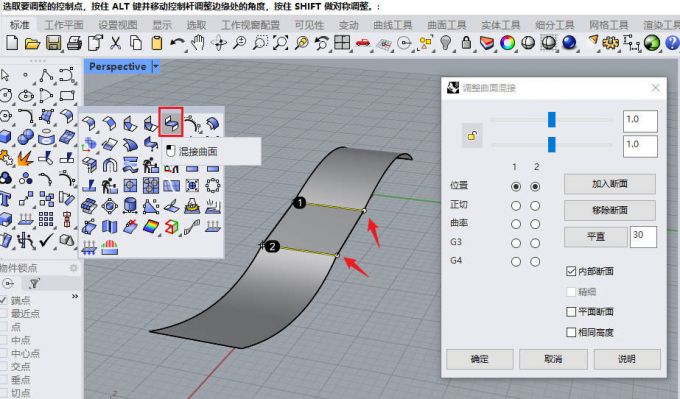
Task: Open a file with the folder icon
Action: [33, 43]
